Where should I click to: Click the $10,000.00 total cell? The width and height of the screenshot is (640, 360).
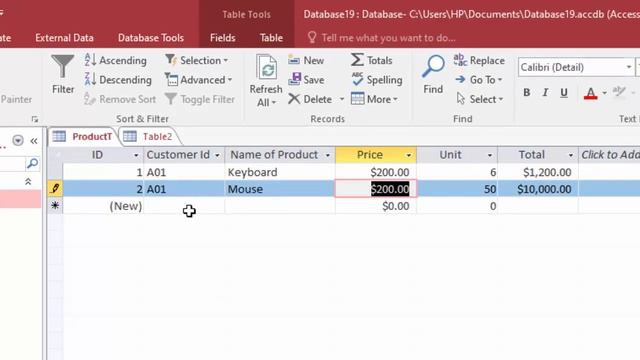[x=538, y=189]
